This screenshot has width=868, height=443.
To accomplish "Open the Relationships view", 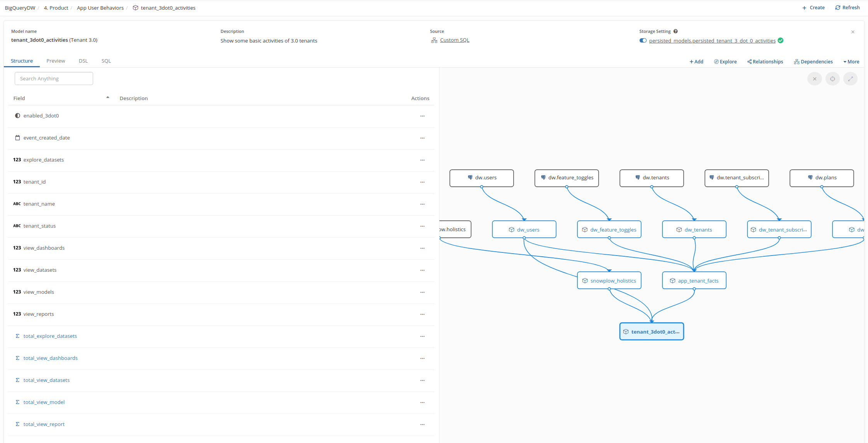I will pyautogui.click(x=765, y=62).
